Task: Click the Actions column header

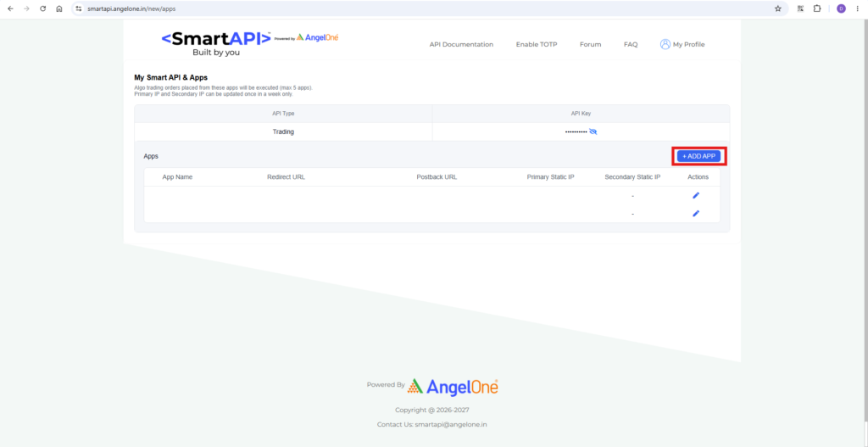Action: (x=698, y=177)
